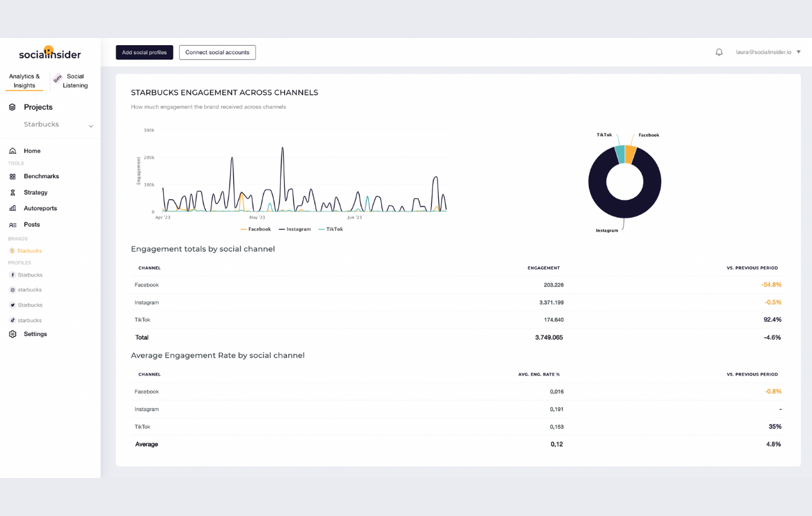Click TikTok avg engagement rate 0,153
This screenshot has height=516, width=812.
pyautogui.click(x=557, y=426)
